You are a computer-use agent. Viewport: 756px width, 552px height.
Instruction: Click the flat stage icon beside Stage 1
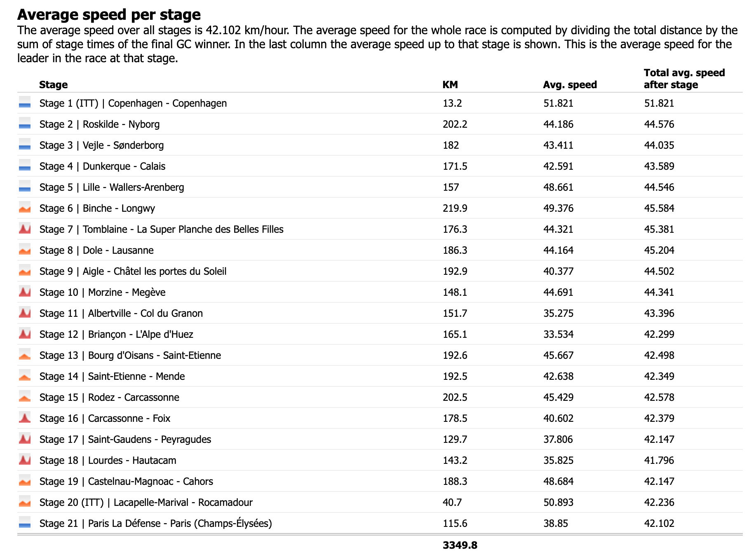point(25,103)
